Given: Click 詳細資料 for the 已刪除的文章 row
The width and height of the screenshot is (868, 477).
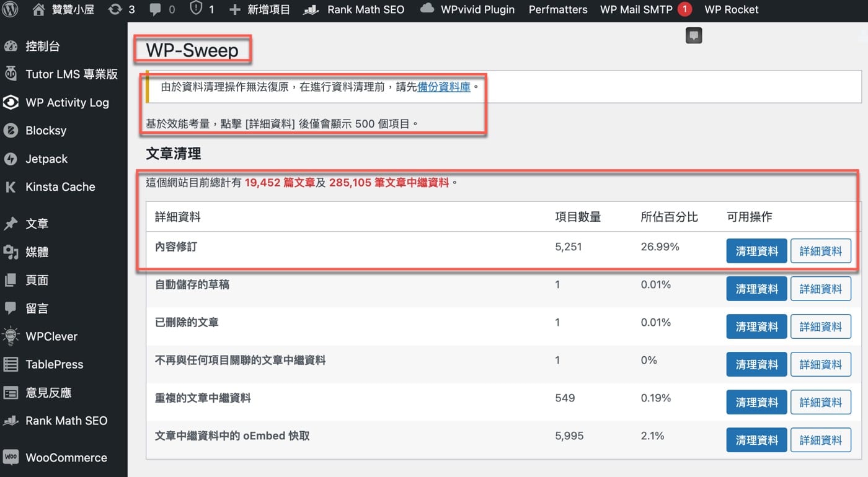Looking at the screenshot, I should (821, 326).
